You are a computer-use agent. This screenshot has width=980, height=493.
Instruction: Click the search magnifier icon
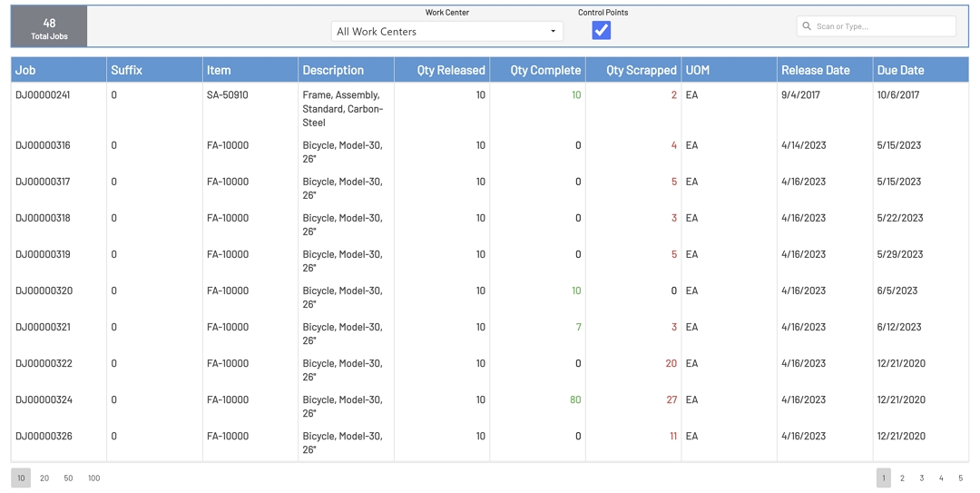[806, 26]
